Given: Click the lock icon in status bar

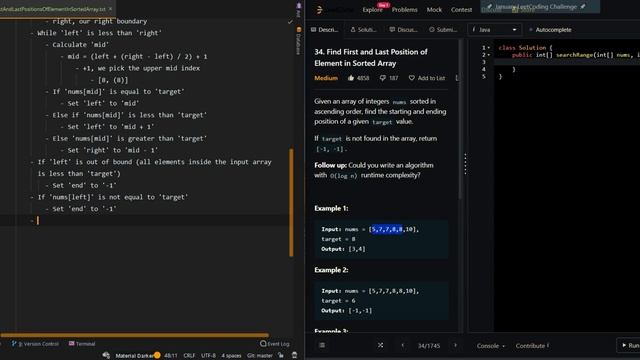Looking at the screenshot, I should 281,355.
